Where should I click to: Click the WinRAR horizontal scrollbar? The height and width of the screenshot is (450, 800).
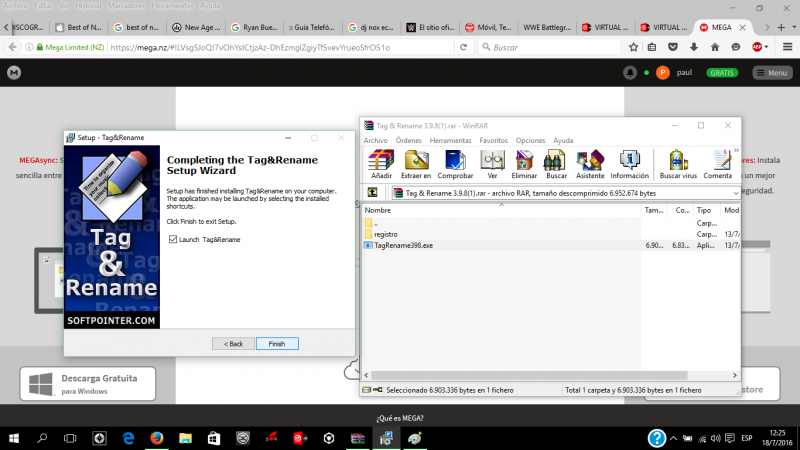click(528, 375)
